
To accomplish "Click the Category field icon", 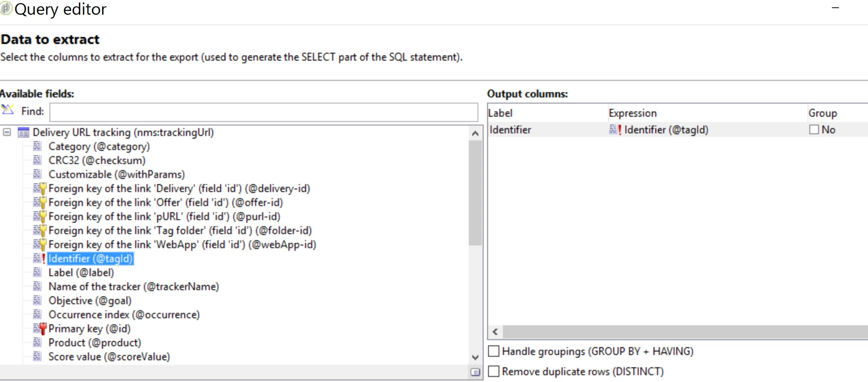I will (38, 146).
